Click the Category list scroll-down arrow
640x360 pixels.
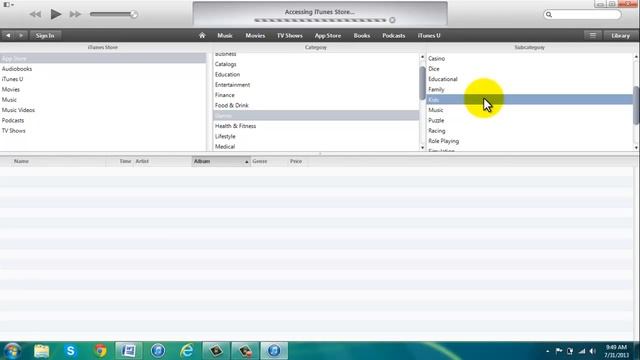coord(422,148)
